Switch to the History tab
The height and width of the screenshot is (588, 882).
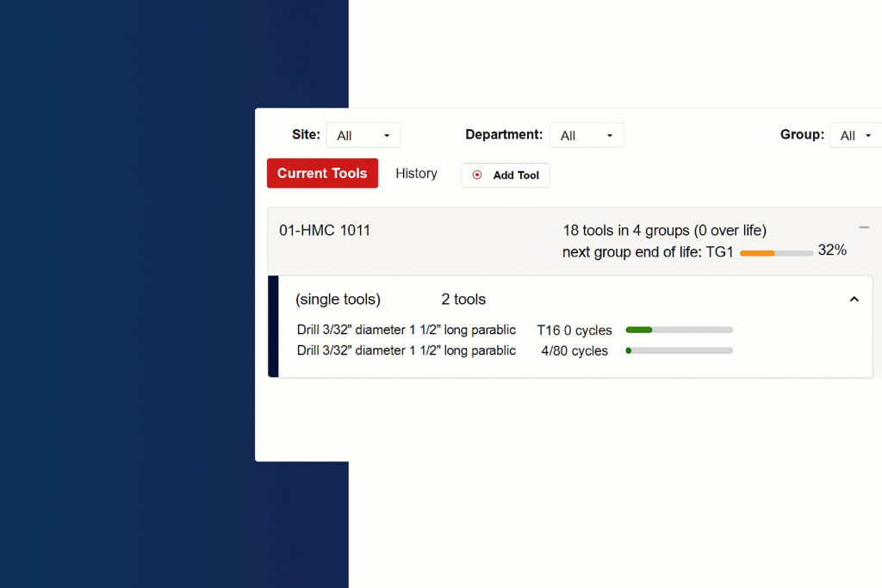[x=416, y=173]
